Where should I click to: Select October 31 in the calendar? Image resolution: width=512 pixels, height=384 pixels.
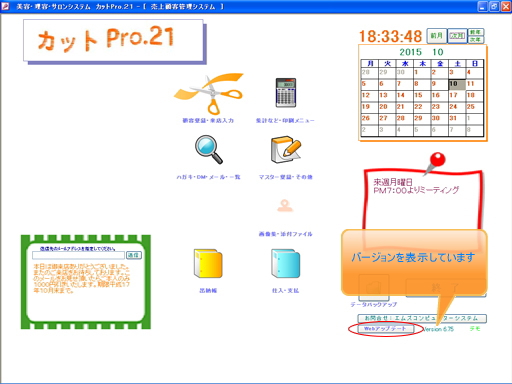coord(457,118)
